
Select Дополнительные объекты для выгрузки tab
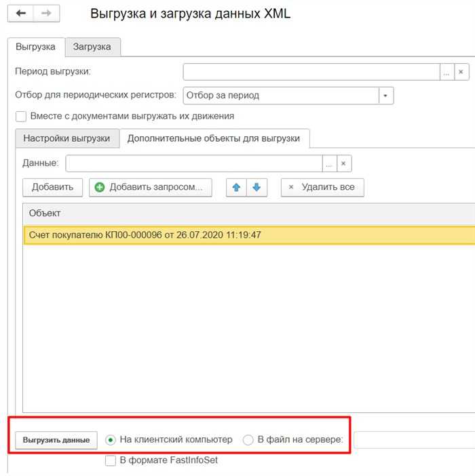click(214, 138)
